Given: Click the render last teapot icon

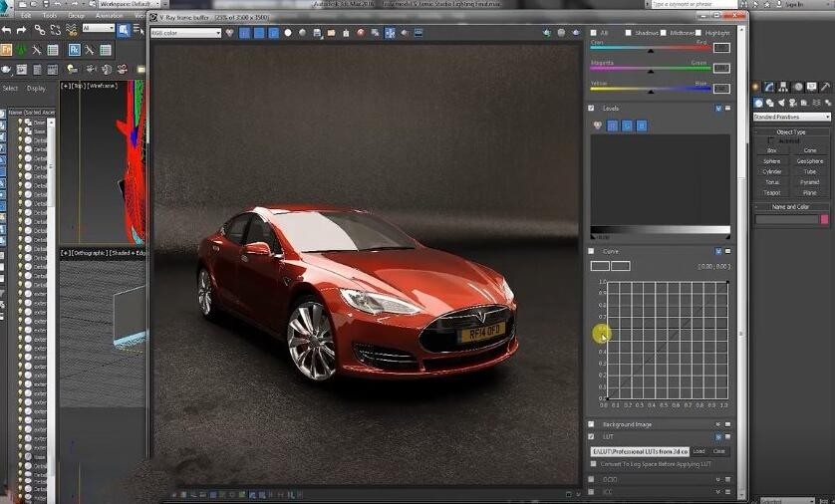Looking at the screenshot, I should [576, 33].
